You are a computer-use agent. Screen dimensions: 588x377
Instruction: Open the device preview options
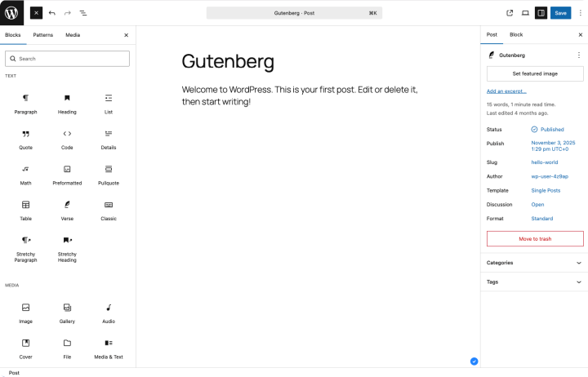[x=525, y=13]
